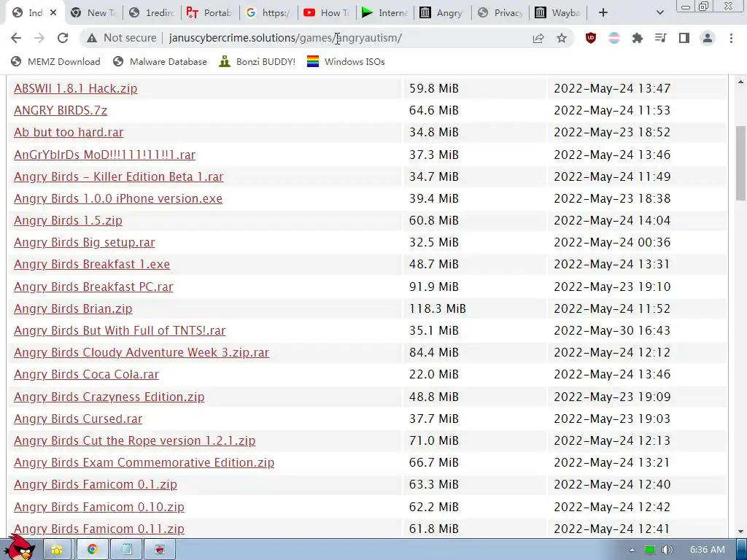Download Angry Birds 1.0.0 iPhone version.exe
Screen dimensions: 747x560
coord(118,198)
